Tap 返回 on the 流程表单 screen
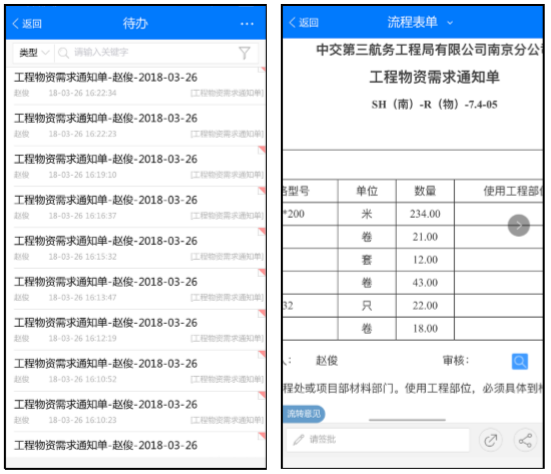Image resolution: width=551 pixels, height=474 pixels. point(304,22)
